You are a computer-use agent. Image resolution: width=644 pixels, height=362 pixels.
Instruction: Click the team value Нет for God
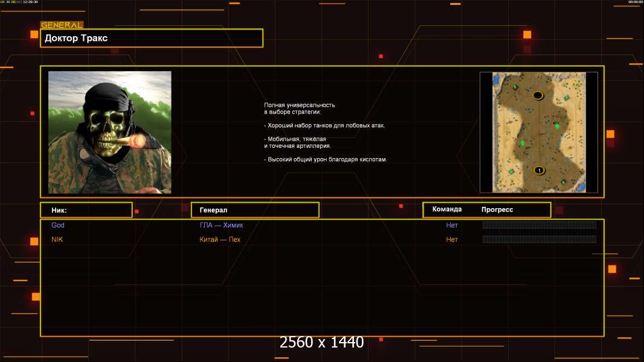pos(452,225)
